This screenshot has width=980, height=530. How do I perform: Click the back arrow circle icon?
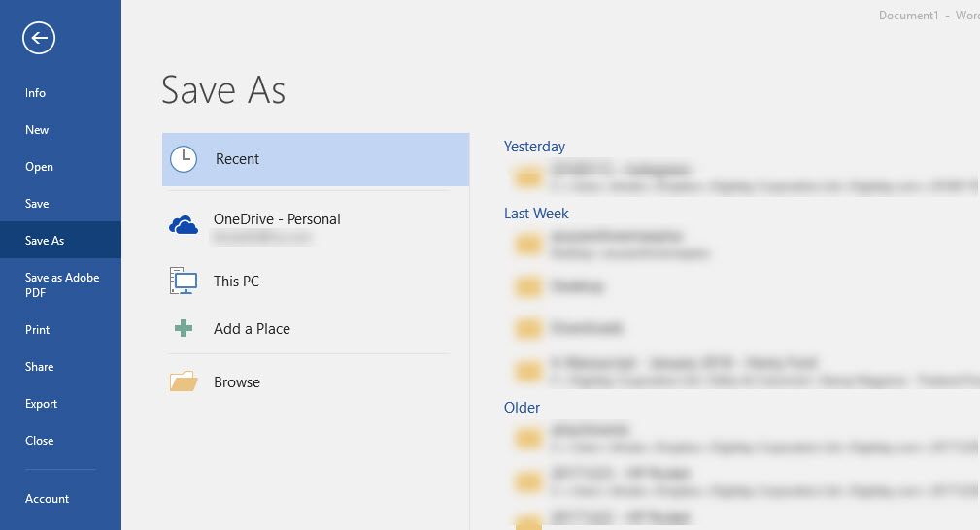39,38
